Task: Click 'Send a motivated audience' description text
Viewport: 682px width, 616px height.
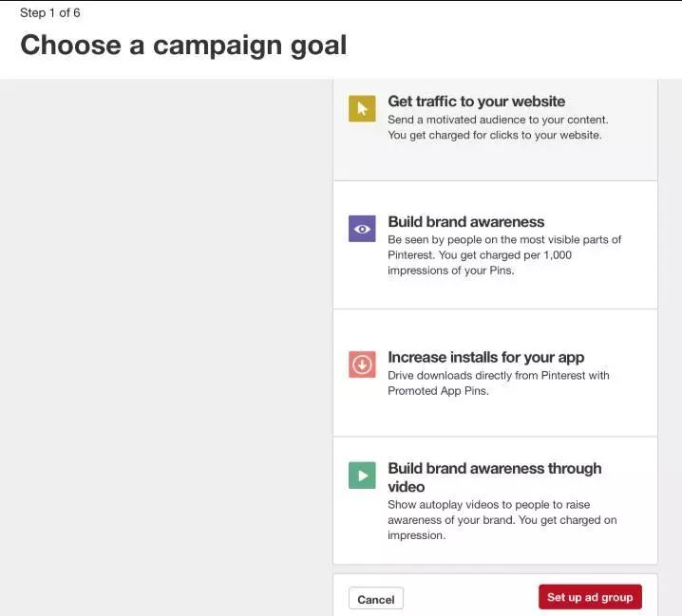Action: [498, 120]
